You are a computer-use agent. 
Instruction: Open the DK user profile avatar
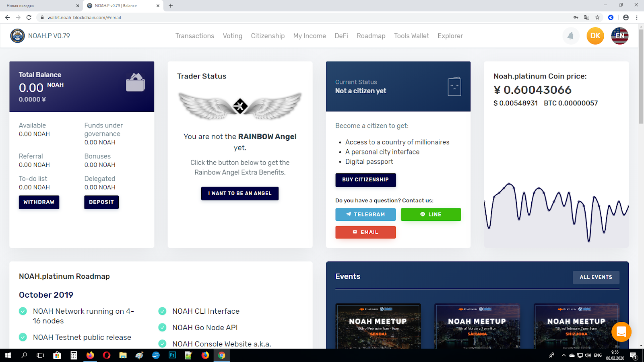click(x=595, y=36)
